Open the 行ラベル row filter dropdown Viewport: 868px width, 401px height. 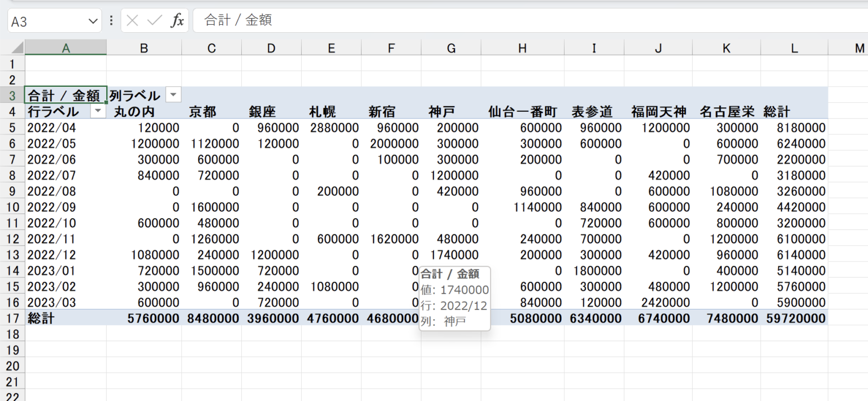coord(98,111)
